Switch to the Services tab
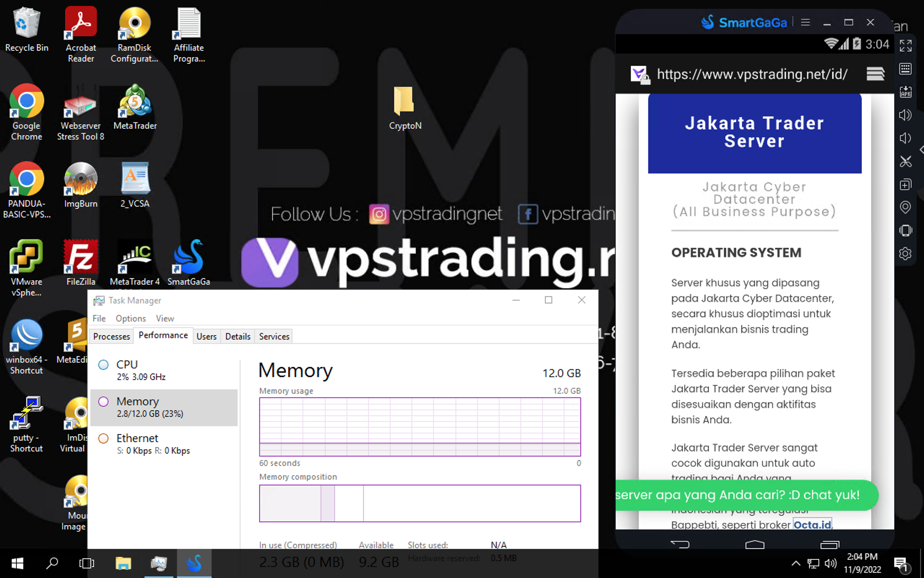Viewport: 924px width, 578px height. click(x=274, y=336)
